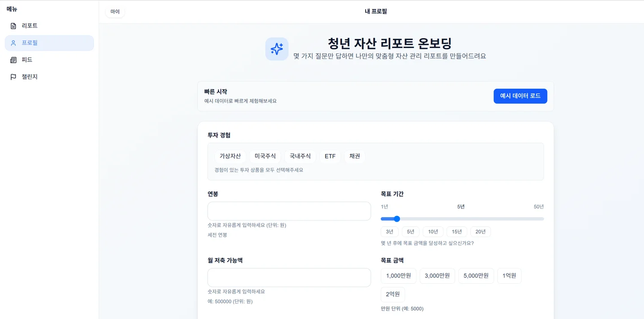Click the 예시 데이터 로드 button

pyautogui.click(x=520, y=96)
